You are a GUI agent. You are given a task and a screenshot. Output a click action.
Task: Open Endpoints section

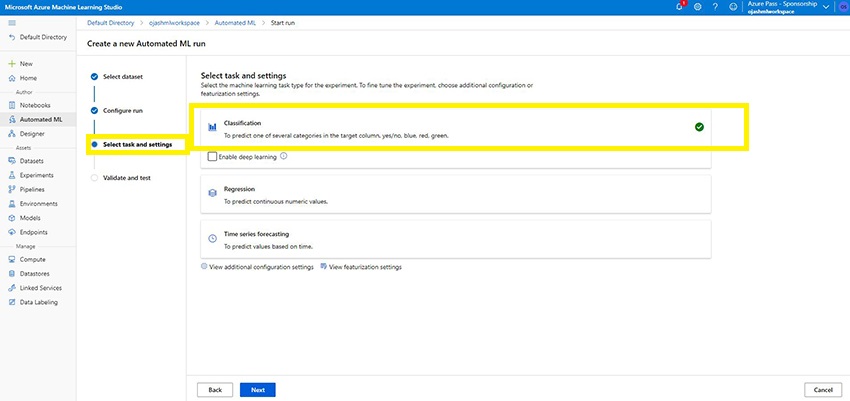[x=28, y=232]
